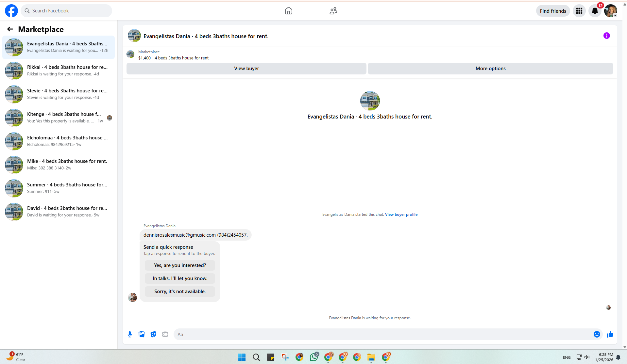Open conversation information purple icon
The image size is (627, 364).
606,36
